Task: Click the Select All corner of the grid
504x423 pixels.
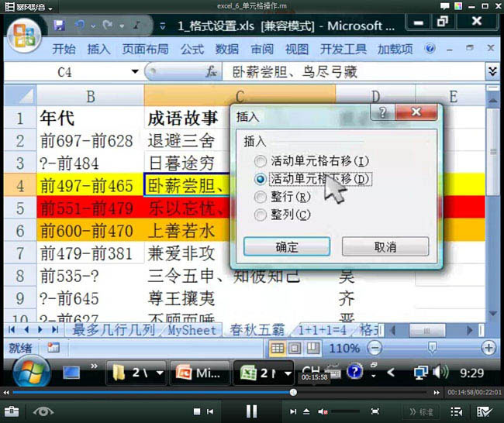Action: [20, 96]
